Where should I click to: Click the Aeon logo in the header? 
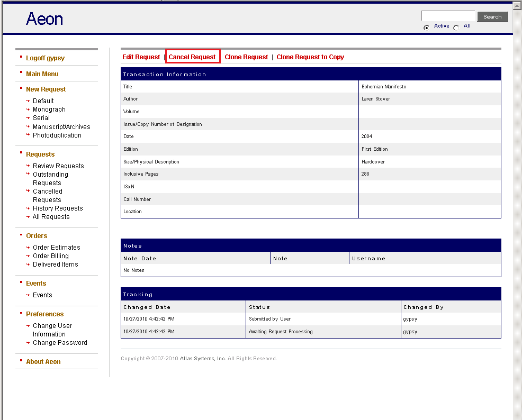pos(44,19)
